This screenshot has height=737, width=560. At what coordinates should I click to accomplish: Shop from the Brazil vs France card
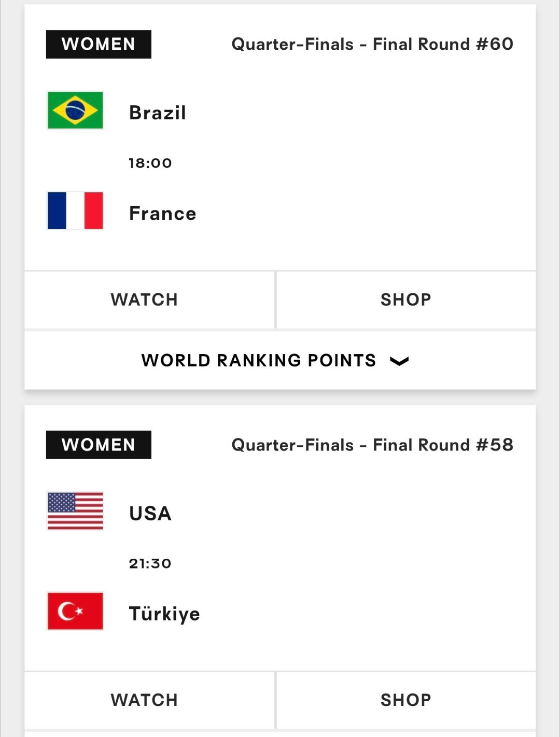(406, 300)
